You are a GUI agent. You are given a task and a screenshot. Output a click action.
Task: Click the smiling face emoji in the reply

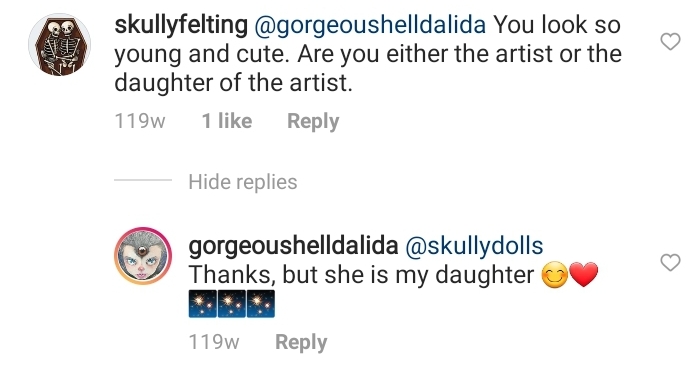click(x=554, y=275)
